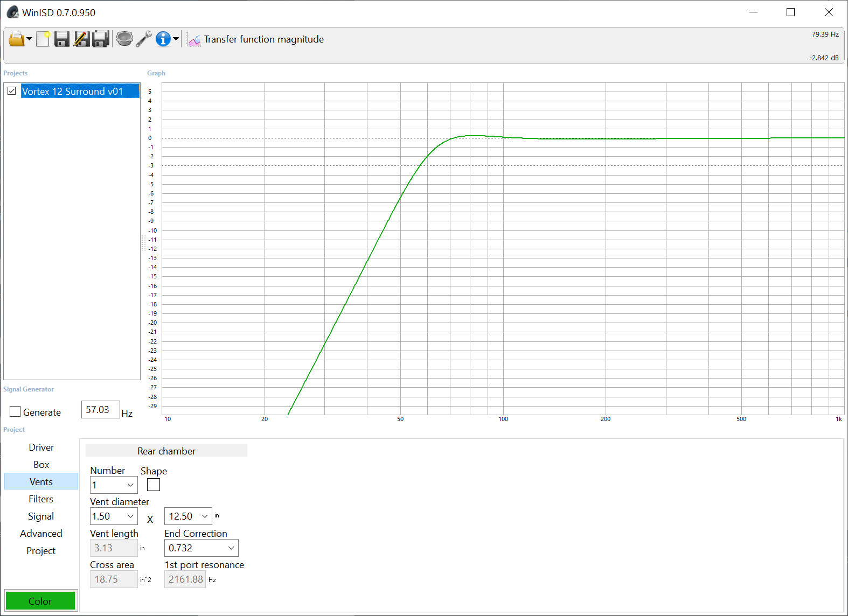Click the open project folder icon
The width and height of the screenshot is (848, 616).
[x=16, y=39]
